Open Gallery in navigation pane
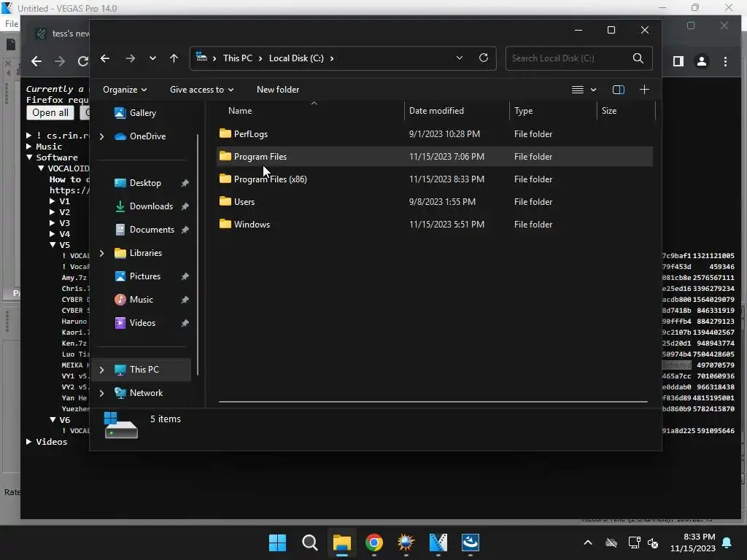 point(142,113)
